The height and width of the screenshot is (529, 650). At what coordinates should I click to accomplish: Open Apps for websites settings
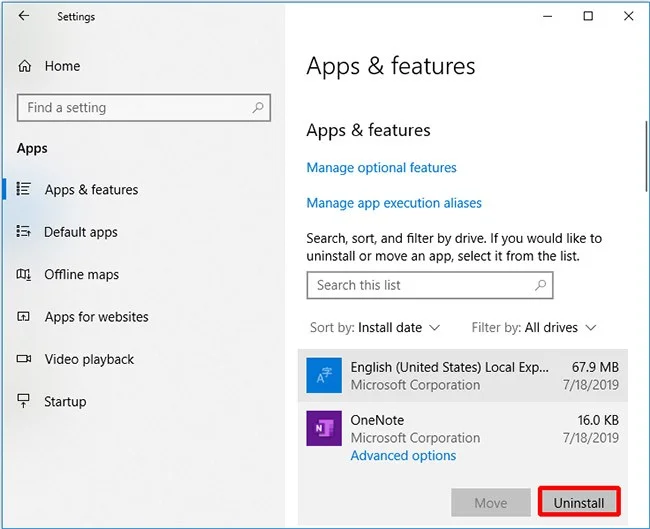pos(96,317)
